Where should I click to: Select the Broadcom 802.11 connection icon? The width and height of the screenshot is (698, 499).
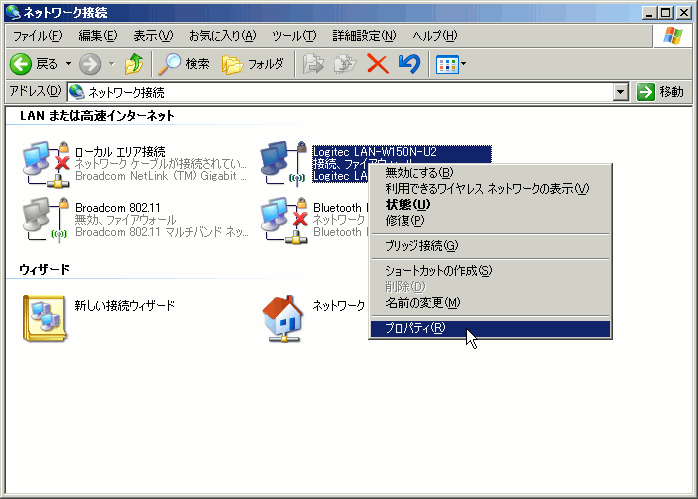[45, 219]
